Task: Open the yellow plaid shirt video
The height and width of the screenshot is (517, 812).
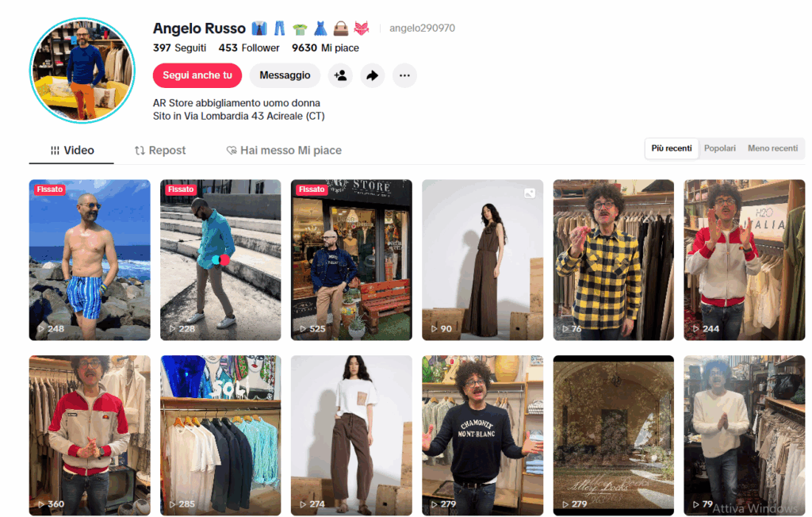Action: tap(613, 259)
